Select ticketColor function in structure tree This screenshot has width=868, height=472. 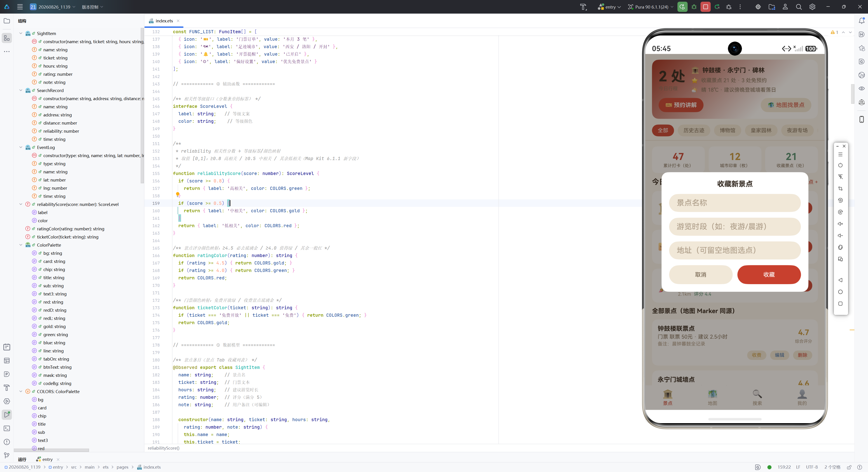[x=67, y=237]
